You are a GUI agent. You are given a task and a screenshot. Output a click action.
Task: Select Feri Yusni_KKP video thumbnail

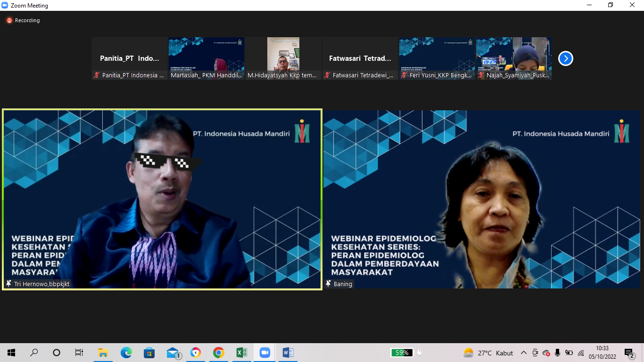437,58
